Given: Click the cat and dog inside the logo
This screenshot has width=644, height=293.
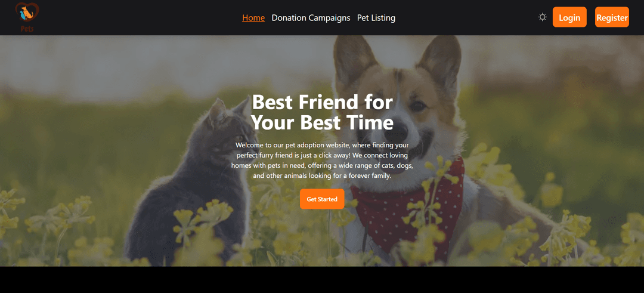Looking at the screenshot, I should 26,14.
